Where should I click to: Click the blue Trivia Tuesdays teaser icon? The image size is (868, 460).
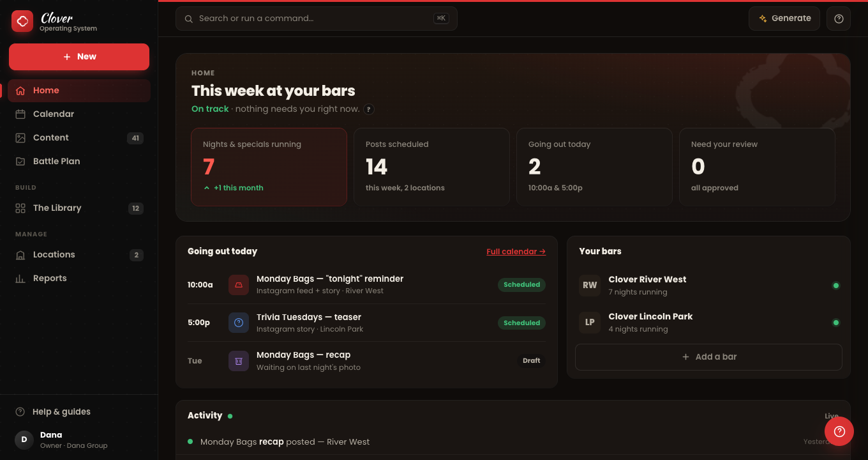pos(239,323)
